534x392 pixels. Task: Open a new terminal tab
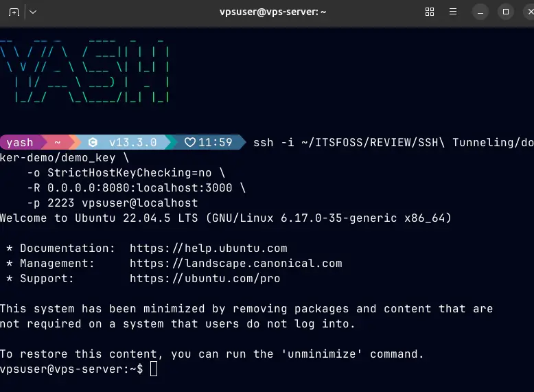pos(14,12)
